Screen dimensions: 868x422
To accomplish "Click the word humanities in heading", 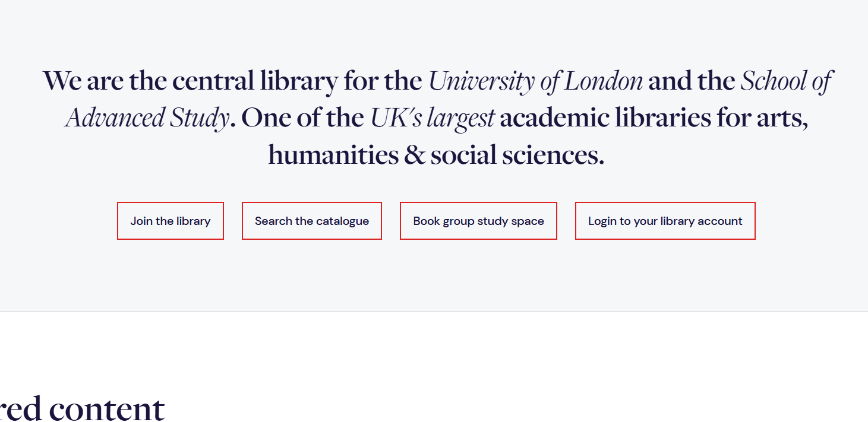I will (333, 155).
